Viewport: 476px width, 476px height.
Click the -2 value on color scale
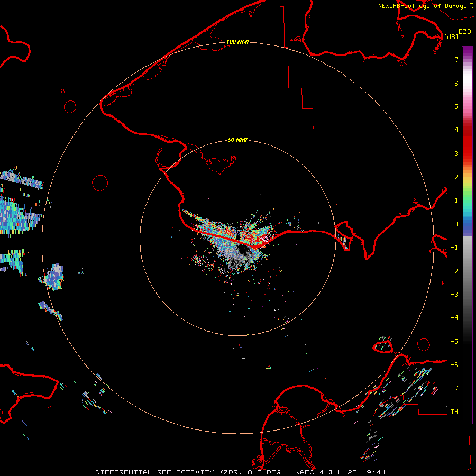click(454, 271)
